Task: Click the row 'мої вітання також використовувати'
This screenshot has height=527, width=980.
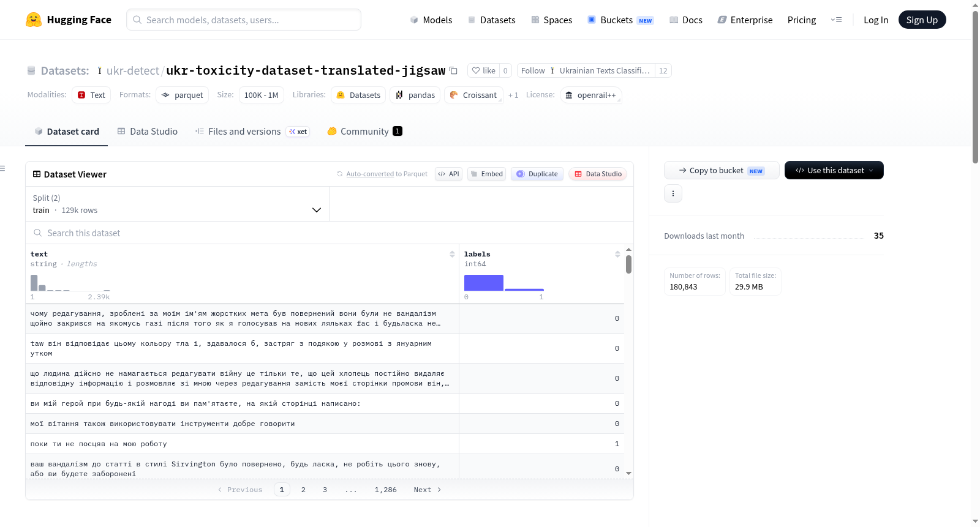Action: coord(325,424)
